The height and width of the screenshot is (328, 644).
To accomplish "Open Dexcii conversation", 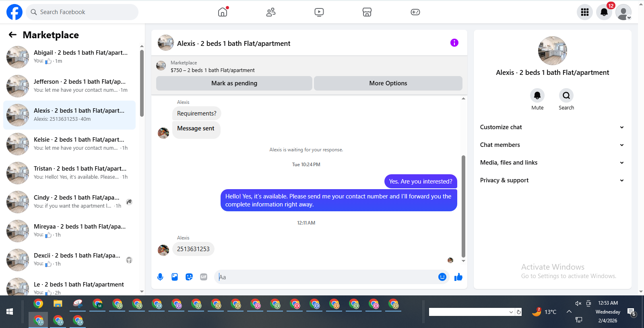I will [x=69, y=260].
